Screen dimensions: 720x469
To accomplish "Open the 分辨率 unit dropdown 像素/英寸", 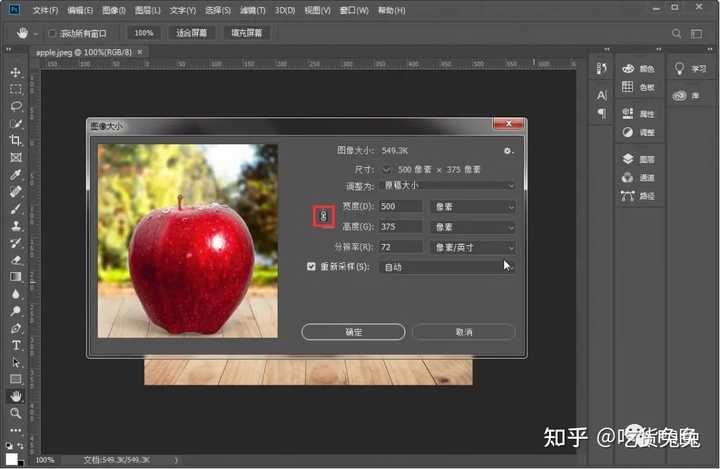I will (x=473, y=247).
